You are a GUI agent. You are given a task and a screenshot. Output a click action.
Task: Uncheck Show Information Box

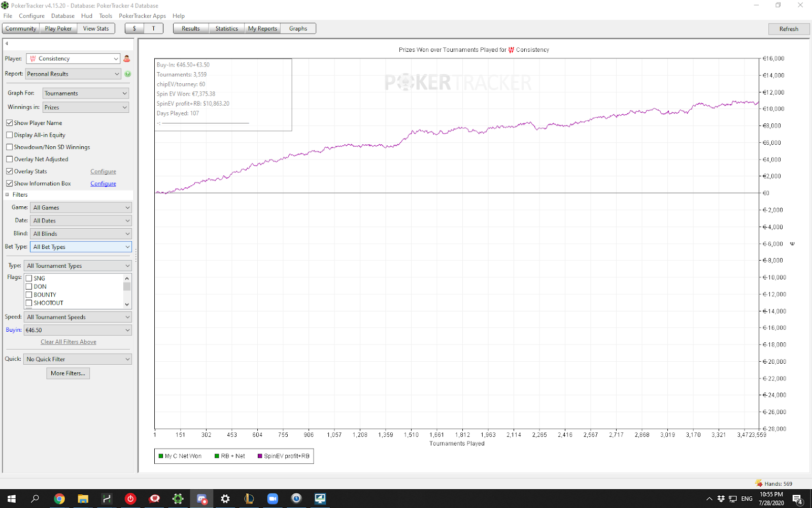coord(10,183)
